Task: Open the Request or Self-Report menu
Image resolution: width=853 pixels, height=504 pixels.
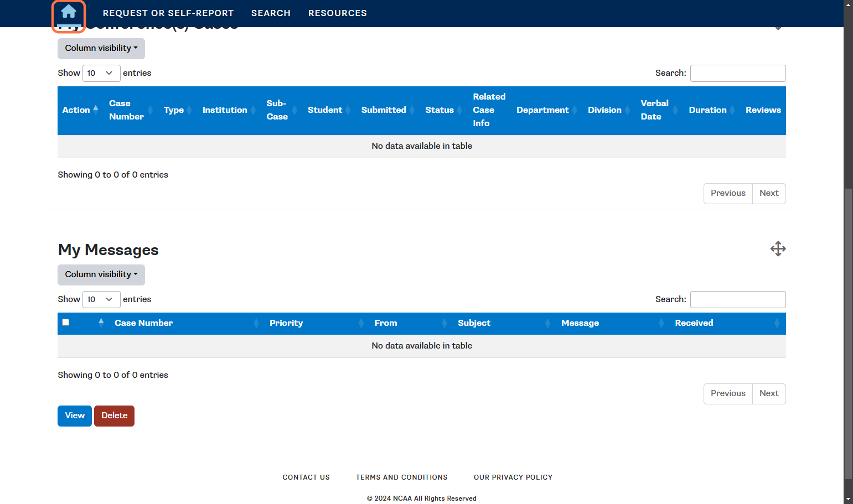Action: click(x=168, y=13)
